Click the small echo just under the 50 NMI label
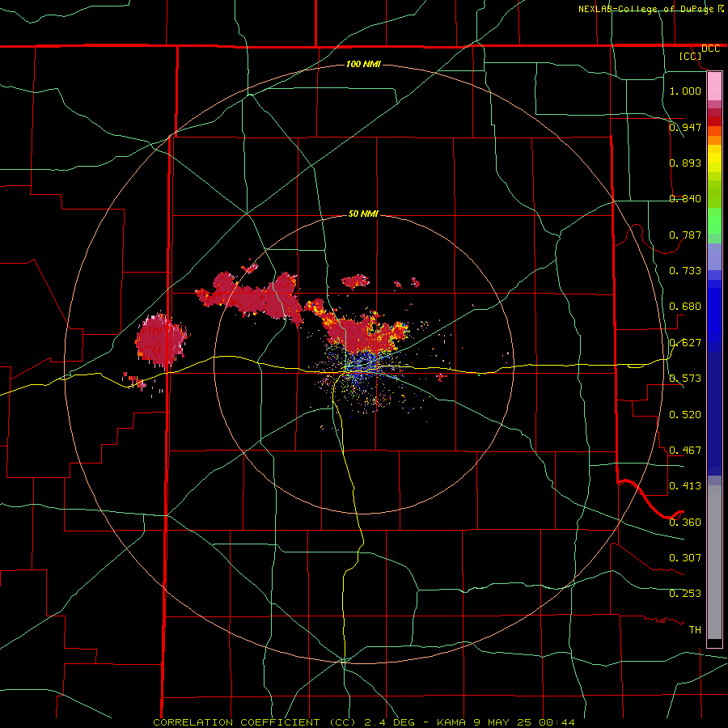This screenshot has height=728, width=728. point(356,281)
